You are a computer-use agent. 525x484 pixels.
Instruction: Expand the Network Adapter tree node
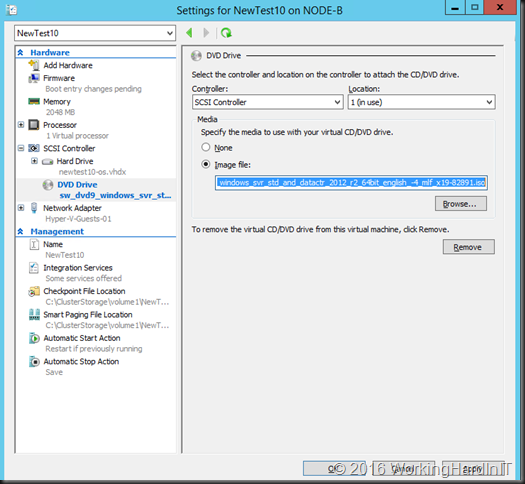coord(21,208)
